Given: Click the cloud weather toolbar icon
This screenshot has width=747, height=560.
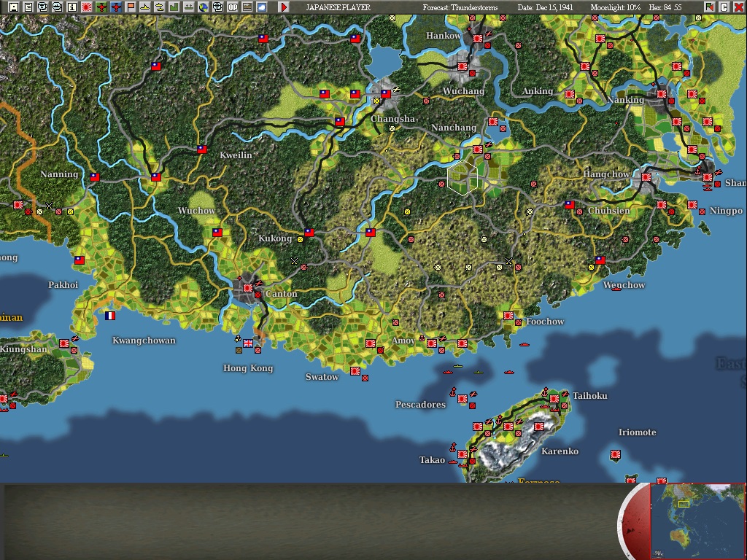Looking at the screenshot, I should point(262,7).
